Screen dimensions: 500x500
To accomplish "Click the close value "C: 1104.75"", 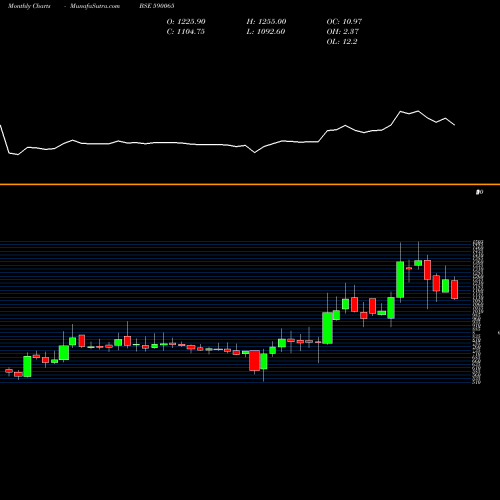I will (x=186, y=32).
